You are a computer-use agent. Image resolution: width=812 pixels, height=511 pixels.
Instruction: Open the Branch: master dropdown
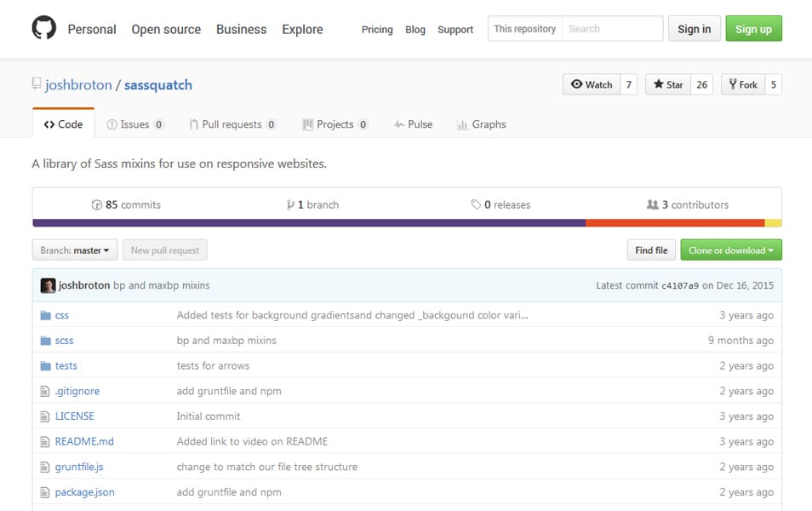(x=75, y=250)
